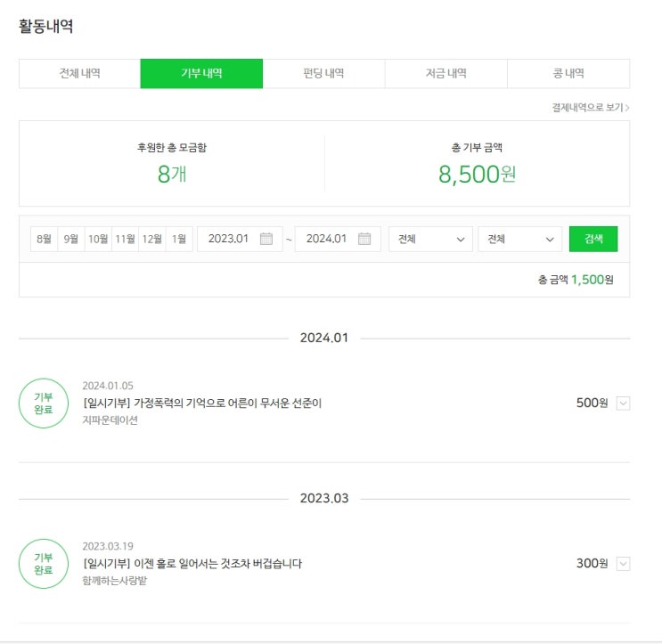This screenshot has width=662, height=644.
Task: Open the second 전체 dropdown
Action: click(519, 239)
